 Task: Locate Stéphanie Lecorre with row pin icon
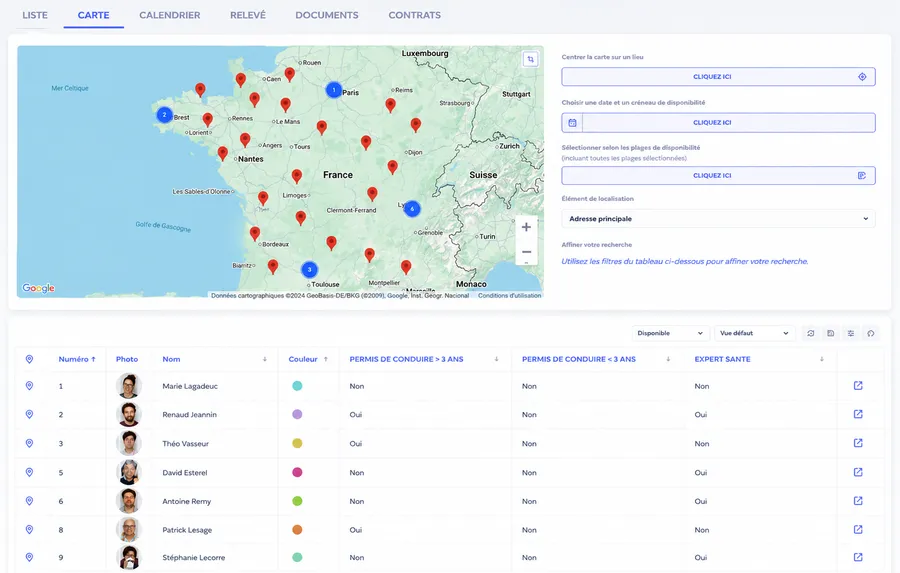point(29,557)
